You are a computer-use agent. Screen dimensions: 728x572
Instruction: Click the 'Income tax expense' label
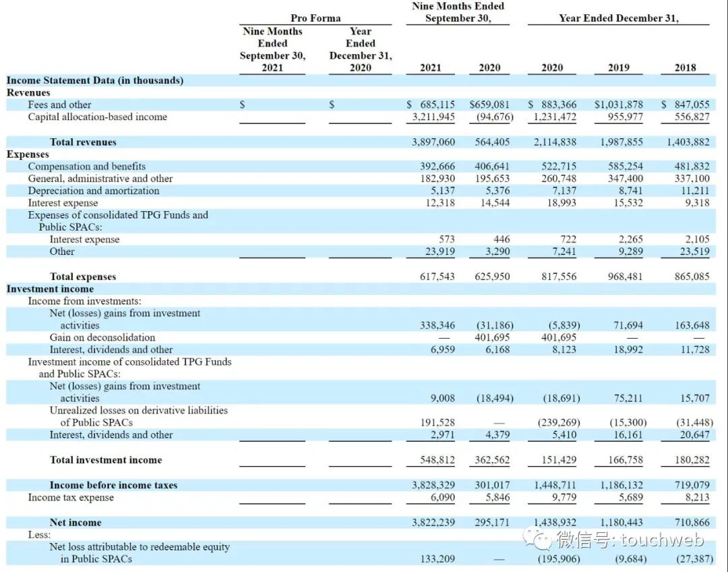pos(71,497)
